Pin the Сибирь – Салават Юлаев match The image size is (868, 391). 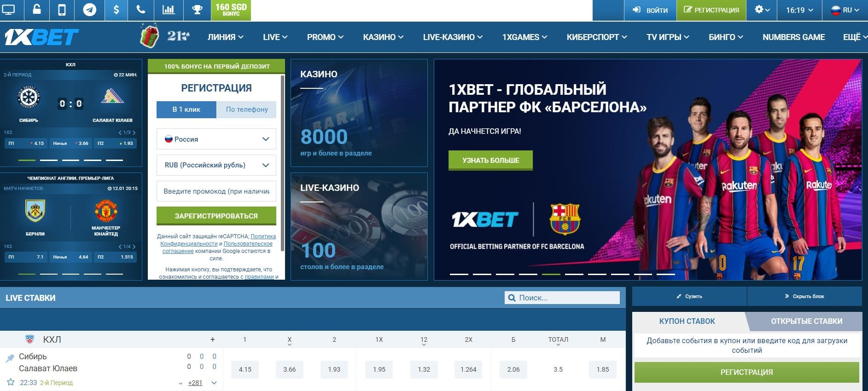point(10,358)
